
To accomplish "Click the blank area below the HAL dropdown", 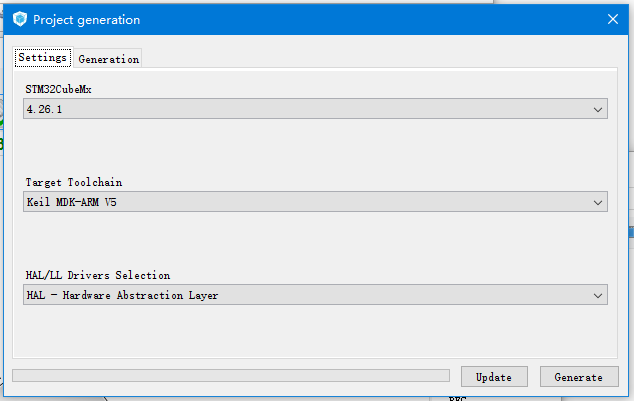I will tap(315, 331).
